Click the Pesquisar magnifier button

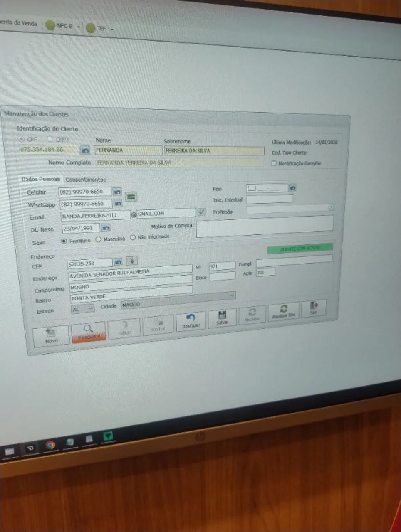[88, 332]
